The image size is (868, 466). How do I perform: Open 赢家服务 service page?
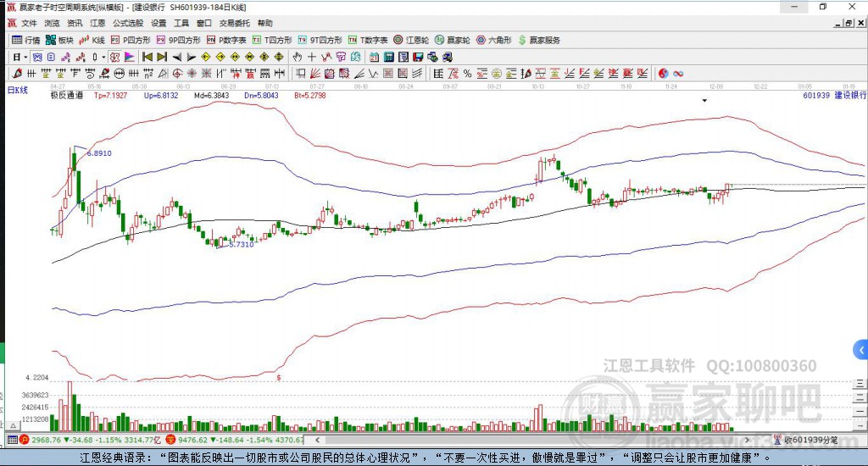click(x=539, y=40)
